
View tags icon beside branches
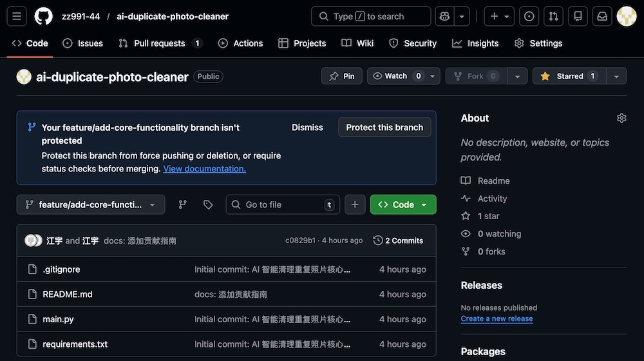(x=208, y=204)
